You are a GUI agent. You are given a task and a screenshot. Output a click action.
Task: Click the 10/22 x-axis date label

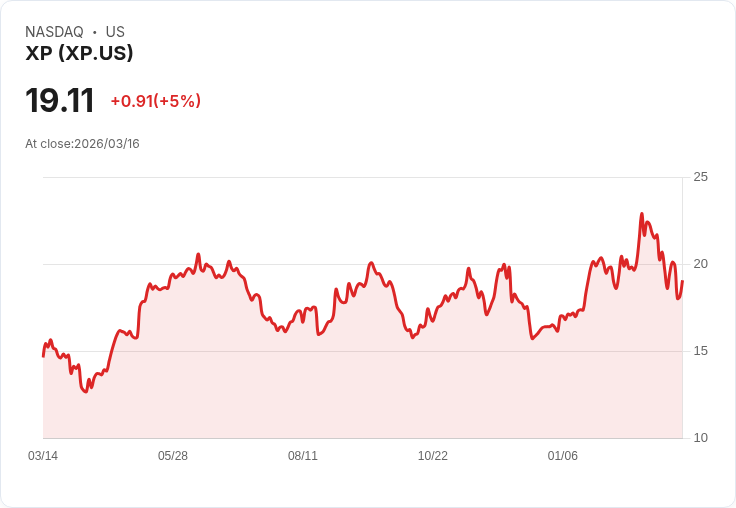(433, 456)
